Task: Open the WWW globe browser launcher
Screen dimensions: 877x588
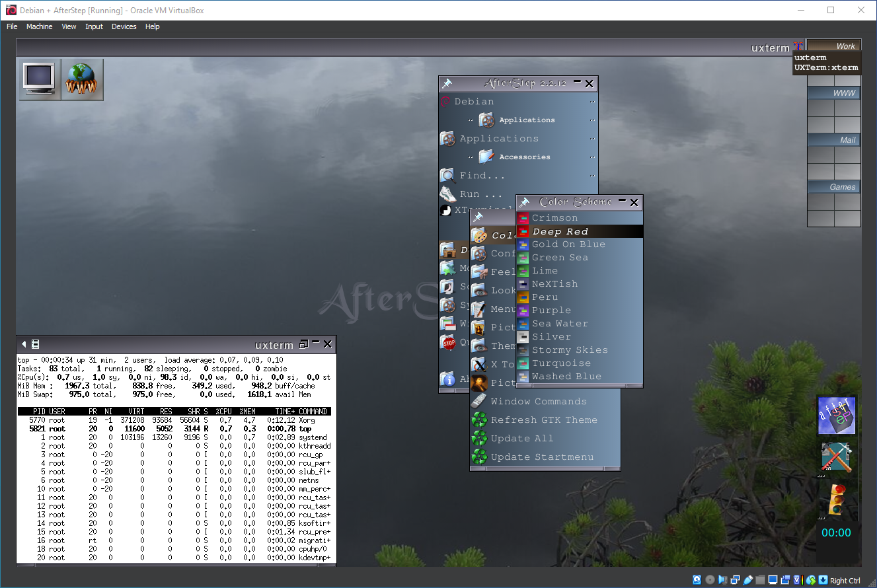Action: 82,79
